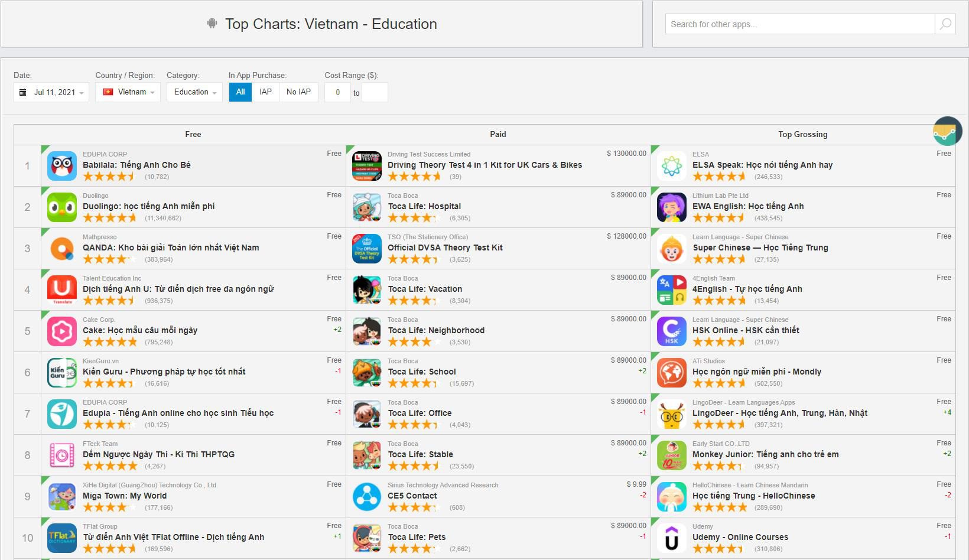The width and height of the screenshot is (969, 560).
Task: Open the floating chart widget button
Action: (948, 131)
